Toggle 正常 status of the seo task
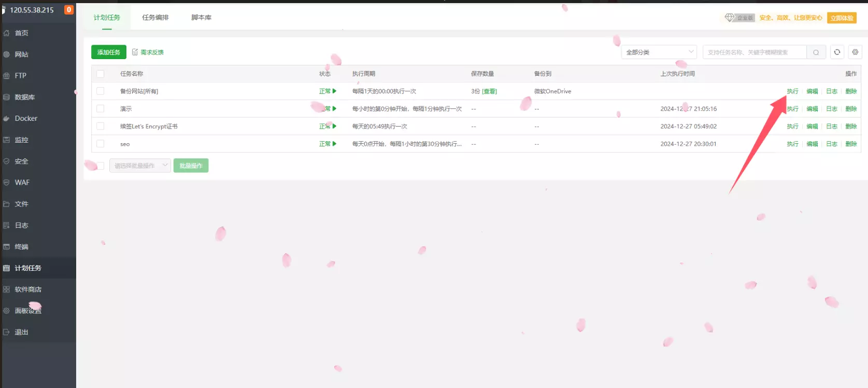Screen dimensions: 868x388 (328, 144)
